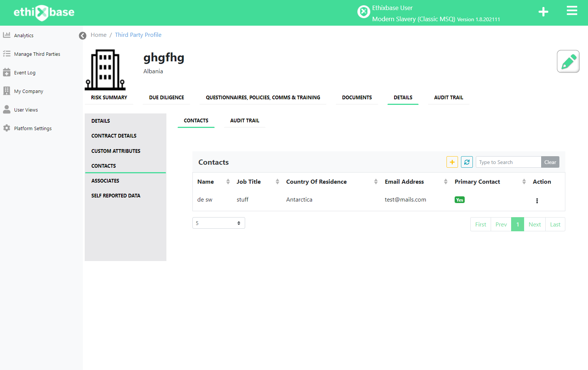Click the Clear search button
Viewport: 588px width, 370px height.
[550, 162]
